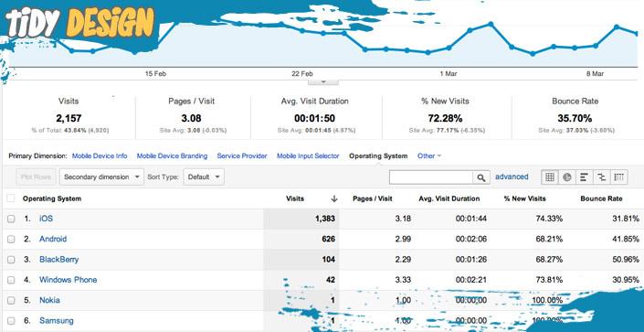This screenshot has height=332, width=644.
Task: Tick the Windows Phone row checkbox
Action: coord(11,280)
